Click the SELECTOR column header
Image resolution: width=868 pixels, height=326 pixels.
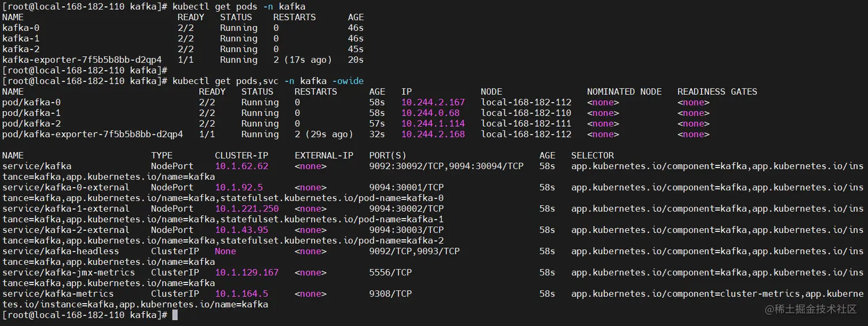point(592,155)
